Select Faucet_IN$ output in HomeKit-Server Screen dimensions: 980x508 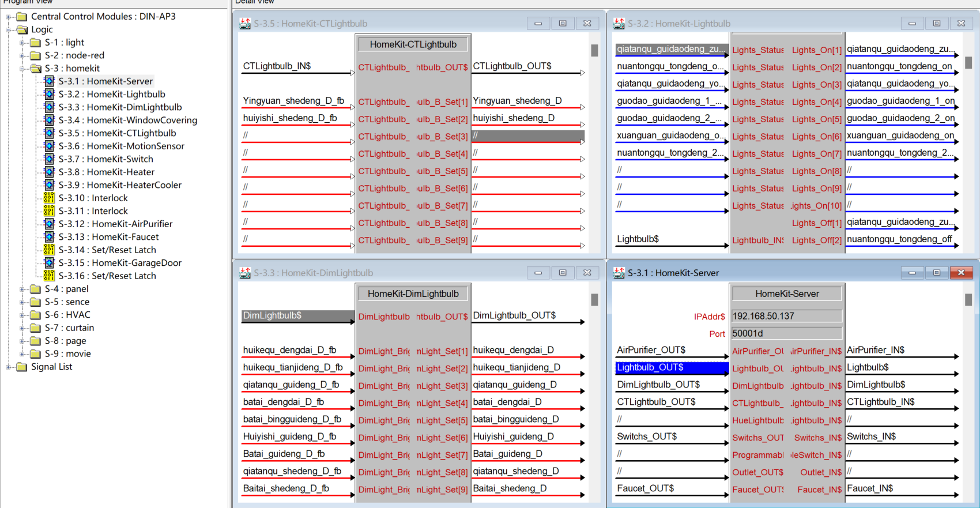(x=870, y=488)
